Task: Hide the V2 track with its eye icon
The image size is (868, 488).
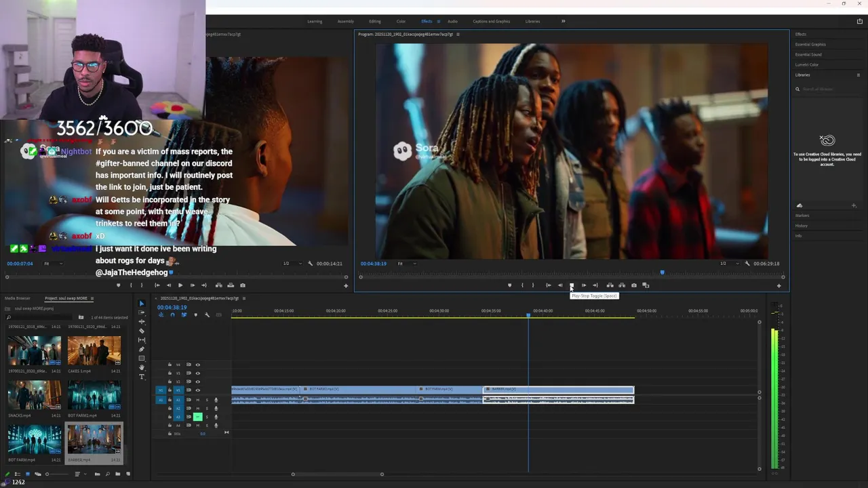Action: coord(198,382)
